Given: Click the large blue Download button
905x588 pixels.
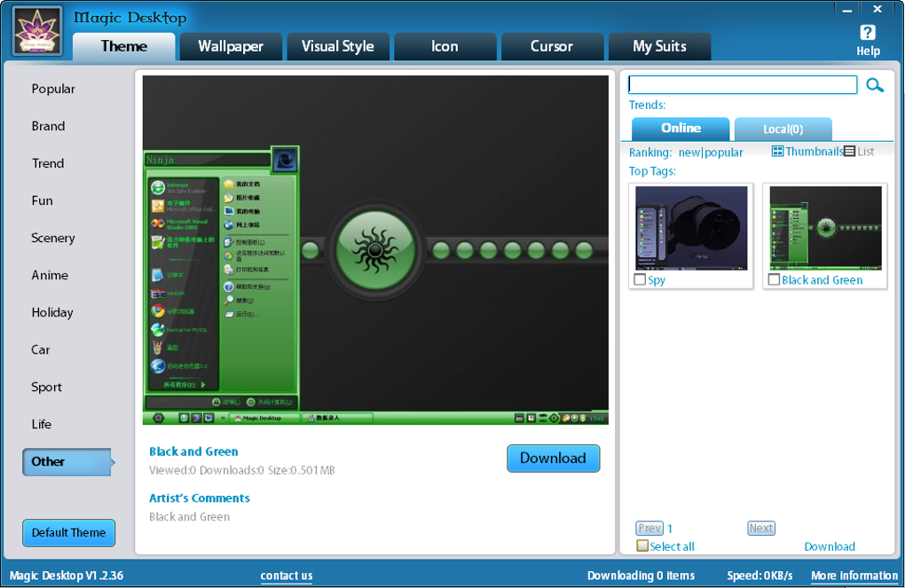Looking at the screenshot, I should pos(553,459).
